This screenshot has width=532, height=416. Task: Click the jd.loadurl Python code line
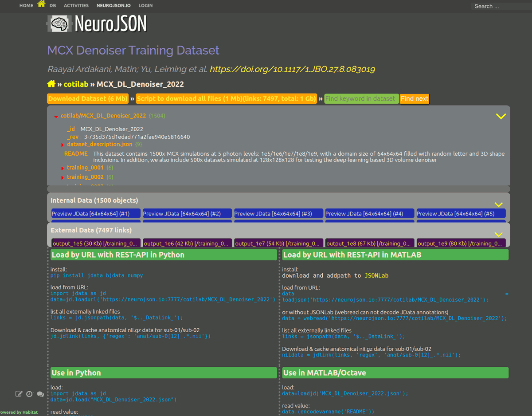tap(163, 299)
